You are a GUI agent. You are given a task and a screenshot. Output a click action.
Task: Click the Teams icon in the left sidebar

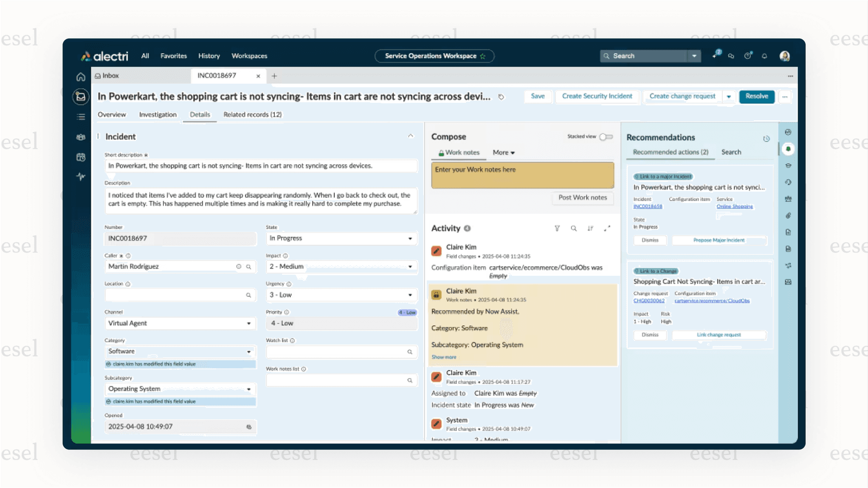[x=81, y=137]
